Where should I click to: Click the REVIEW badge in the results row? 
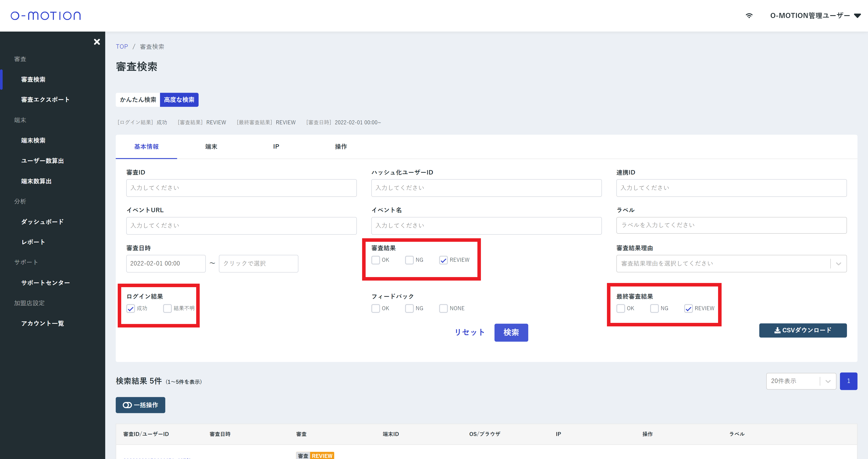click(322, 456)
